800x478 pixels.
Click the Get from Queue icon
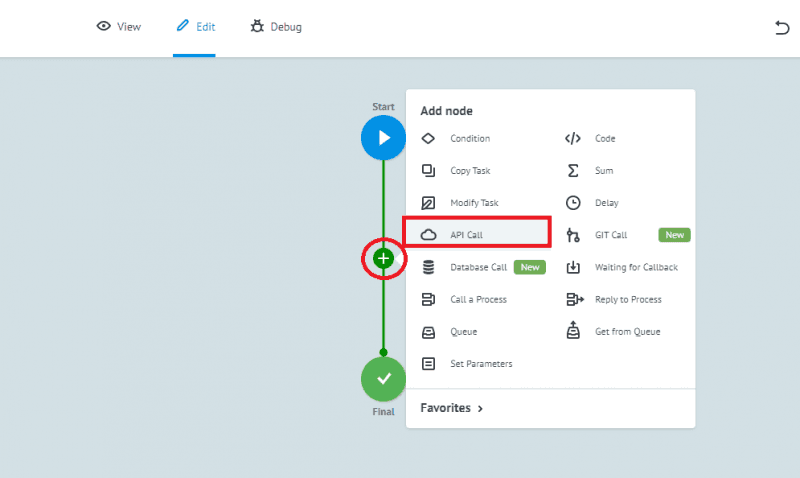(x=573, y=331)
